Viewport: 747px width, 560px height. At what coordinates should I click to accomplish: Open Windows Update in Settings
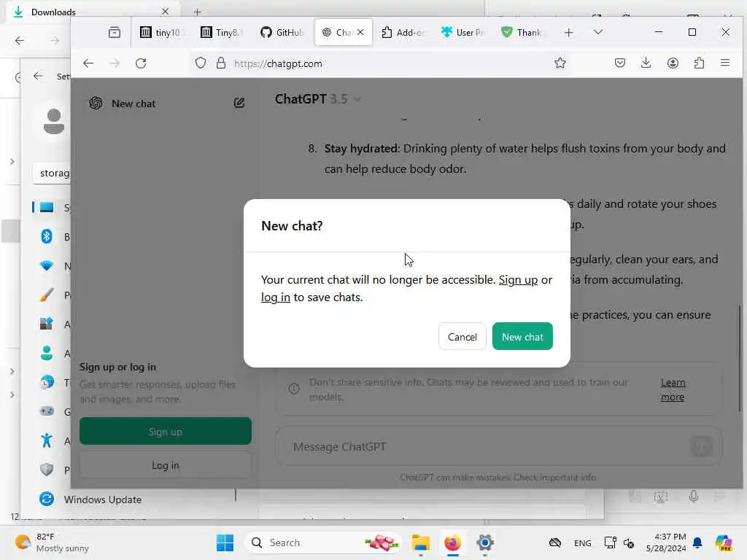click(103, 499)
